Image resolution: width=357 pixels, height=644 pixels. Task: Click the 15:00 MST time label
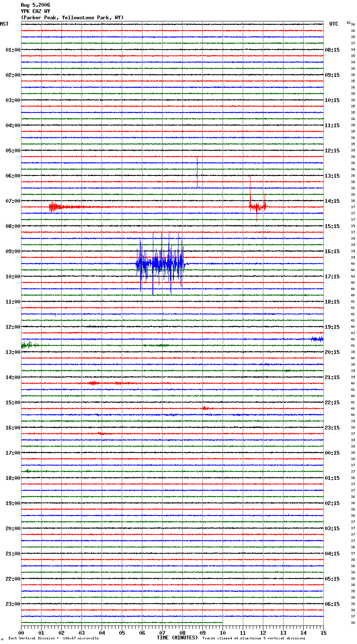13,403
